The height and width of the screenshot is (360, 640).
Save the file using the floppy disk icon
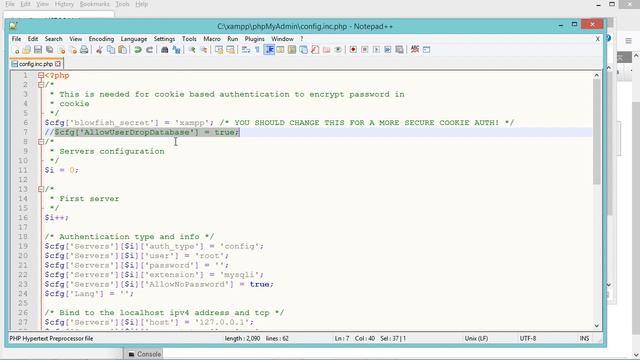[x=38, y=50]
